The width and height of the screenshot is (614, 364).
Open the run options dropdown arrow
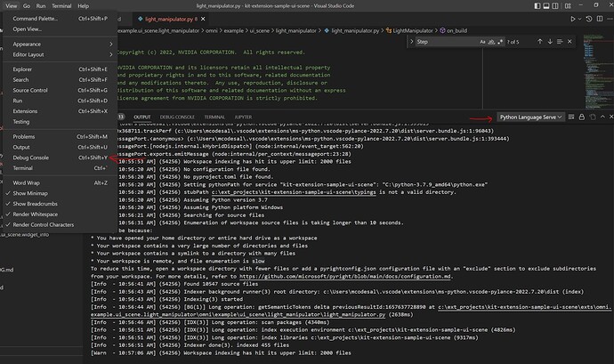(579, 19)
